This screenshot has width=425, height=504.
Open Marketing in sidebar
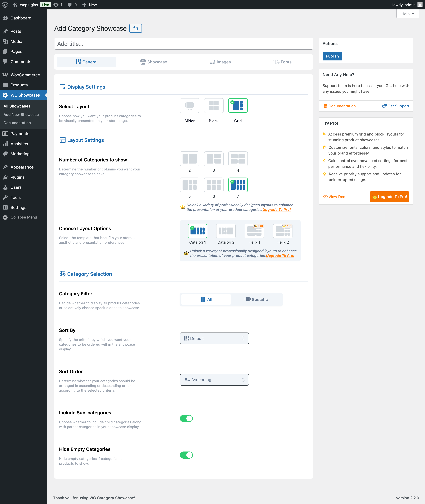point(24,154)
